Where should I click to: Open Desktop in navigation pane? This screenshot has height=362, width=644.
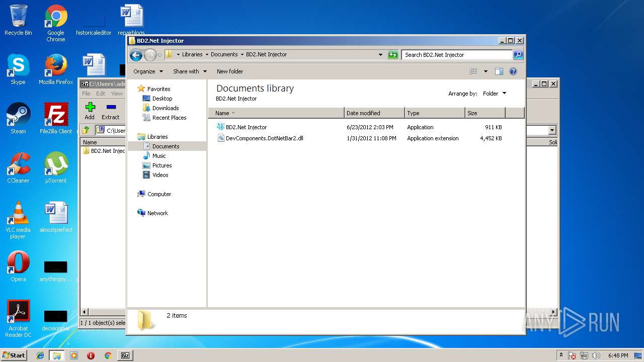tap(162, 99)
